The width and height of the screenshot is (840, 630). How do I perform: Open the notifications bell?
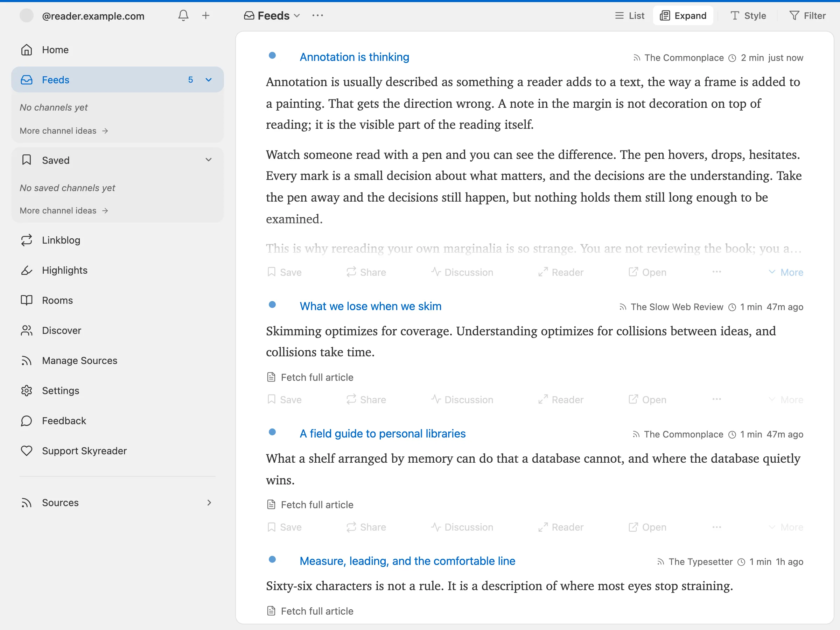[183, 15]
